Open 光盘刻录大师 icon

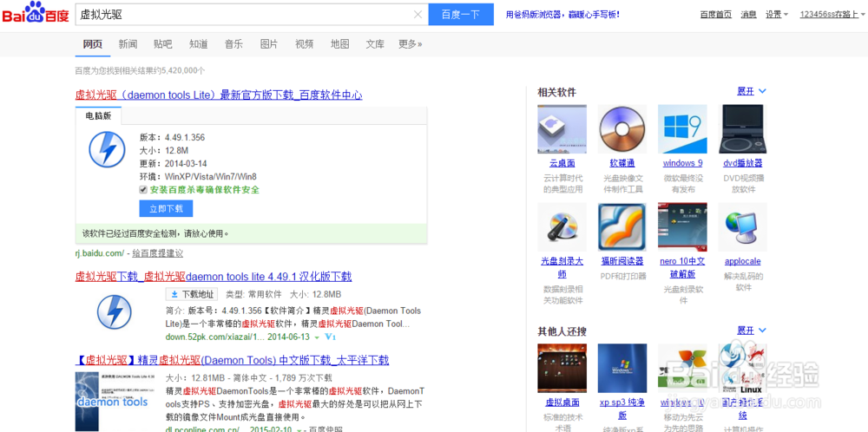click(562, 226)
